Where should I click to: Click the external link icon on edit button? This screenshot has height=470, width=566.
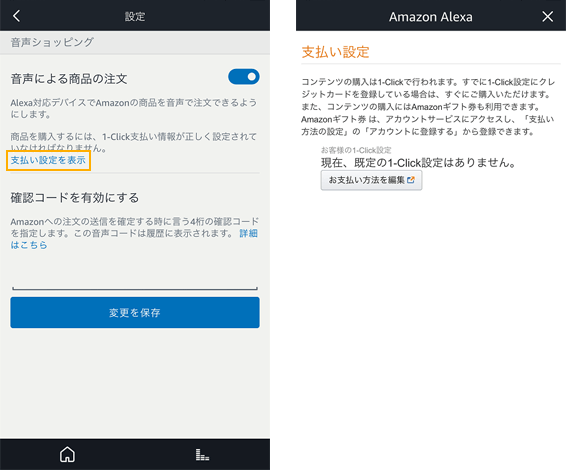coord(411,180)
